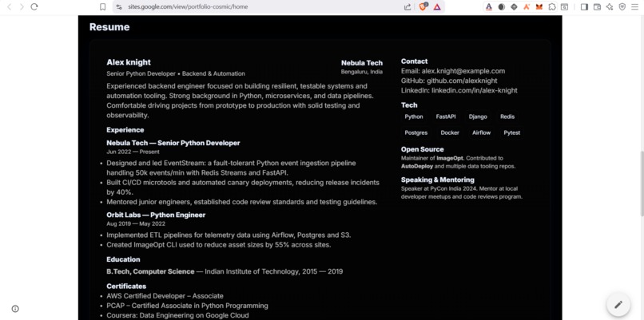Click the Senior Python Developer subtitle line
The height and width of the screenshot is (320, 644).
tap(176, 74)
